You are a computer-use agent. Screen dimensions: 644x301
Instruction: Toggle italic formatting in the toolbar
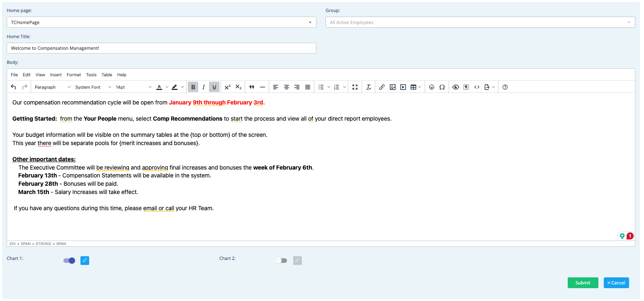click(x=204, y=87)
